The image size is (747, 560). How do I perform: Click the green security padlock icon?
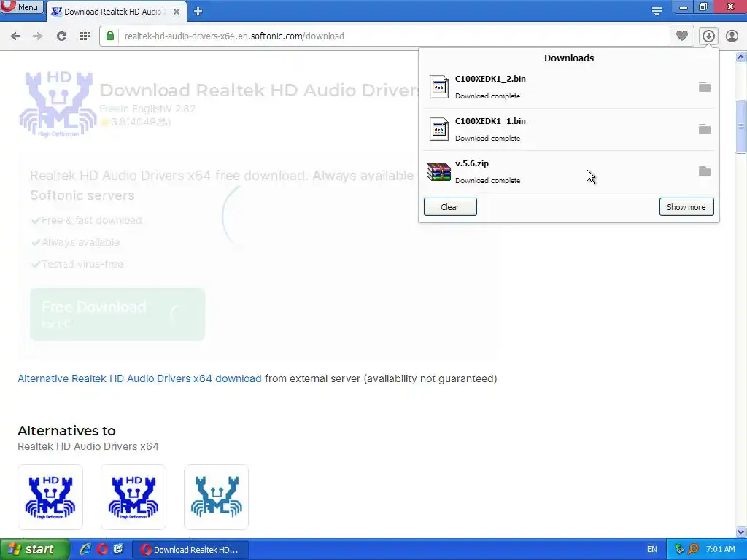110,36
